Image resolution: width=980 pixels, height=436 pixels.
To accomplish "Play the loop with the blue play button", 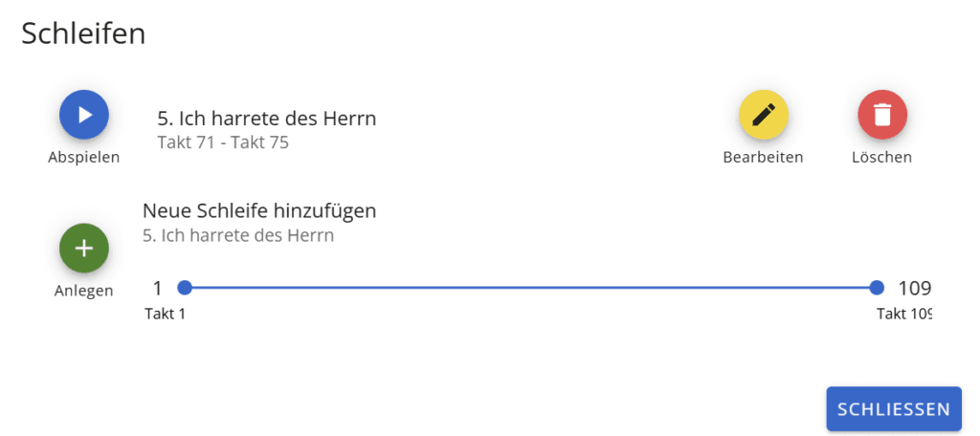I will [84, 115].
